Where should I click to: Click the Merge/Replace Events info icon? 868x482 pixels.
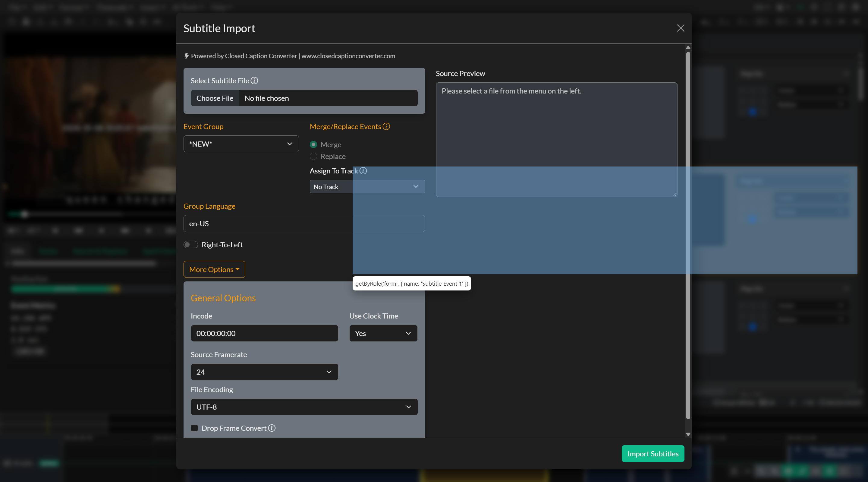(x=386, y=126)
